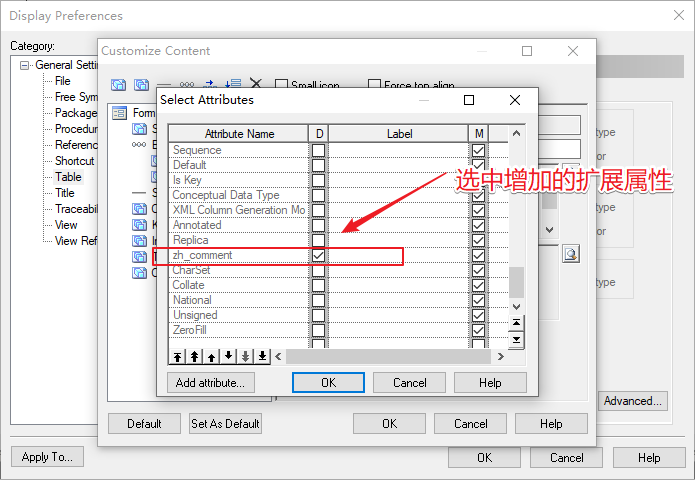
Task: Add separator line via toolbar dash icon
Action: [164, 85]
